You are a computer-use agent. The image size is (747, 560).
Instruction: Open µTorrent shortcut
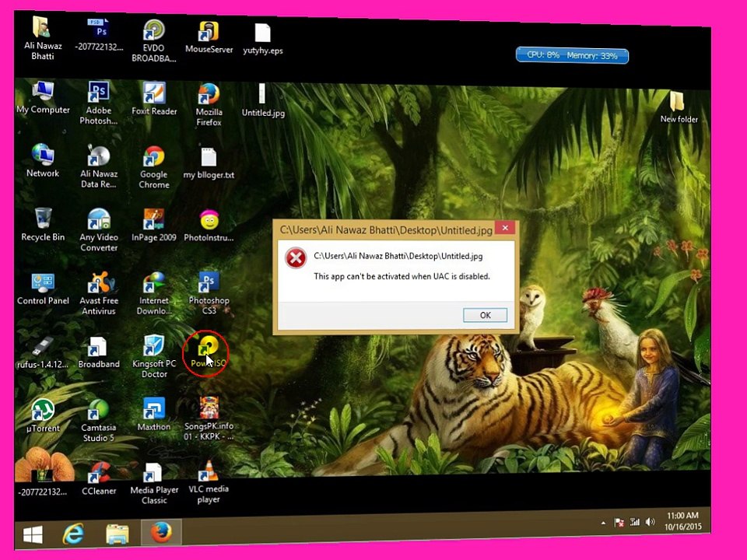(43, 415)
